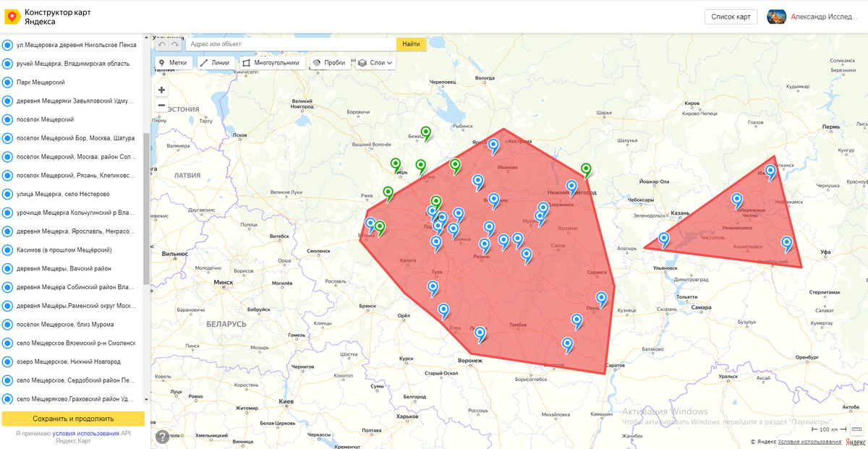Undo the last map edit

(163, 44)
